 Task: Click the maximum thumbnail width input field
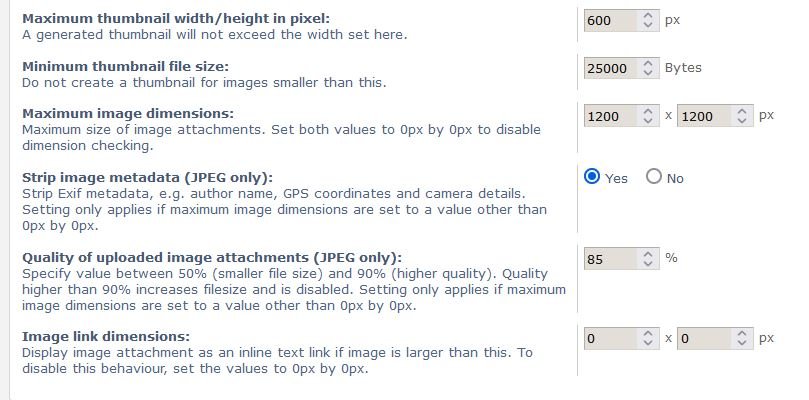point(609,20)
